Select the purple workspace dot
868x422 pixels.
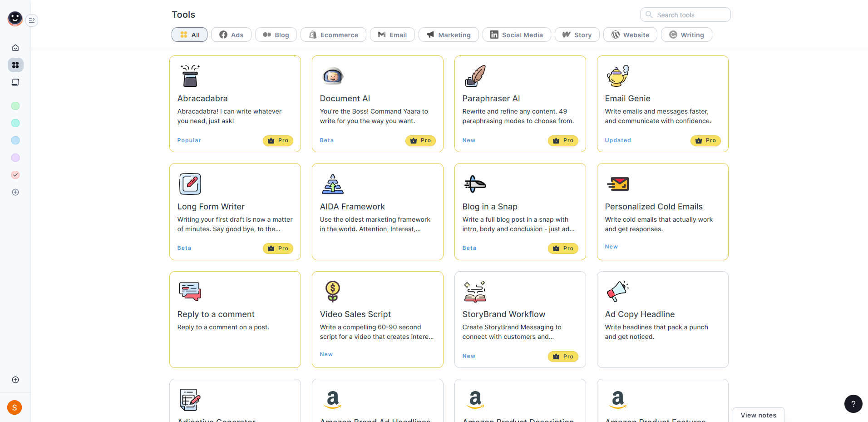click(x=15, y=158)
